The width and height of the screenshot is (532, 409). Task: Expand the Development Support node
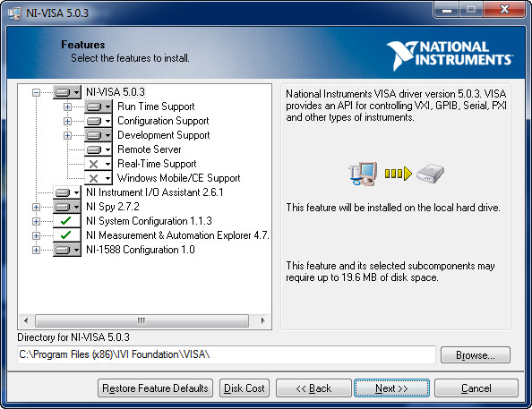click(x=67, y=135)
